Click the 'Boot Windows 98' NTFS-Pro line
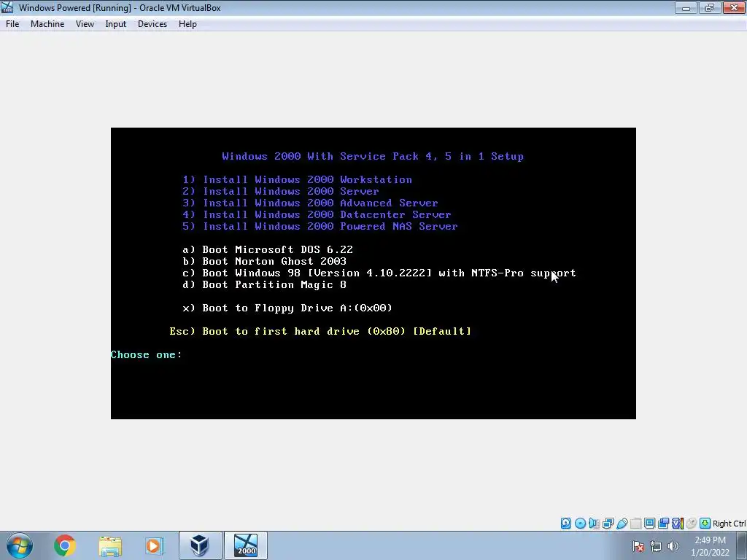The image size is (747, 560). 379,273
